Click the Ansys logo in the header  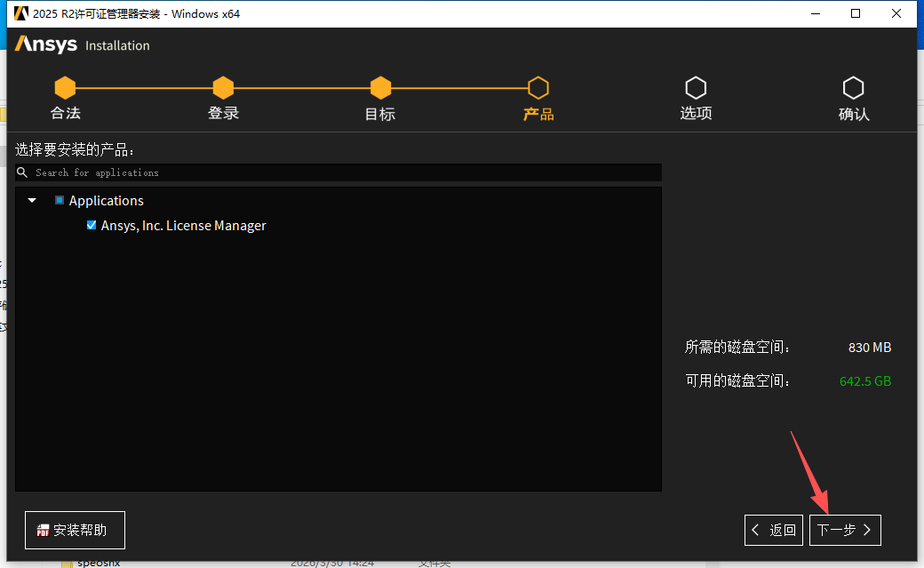(45, 44)
